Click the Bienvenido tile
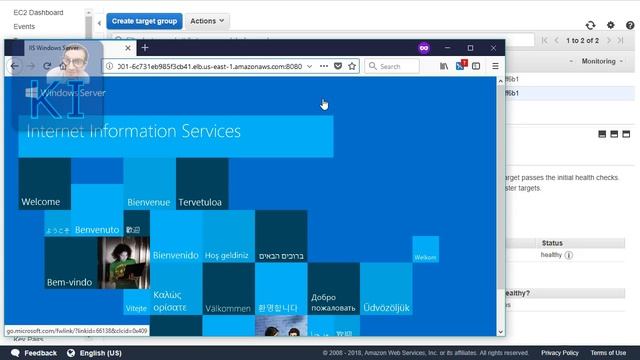Screen dimensions: 640x360 point(176,236)
